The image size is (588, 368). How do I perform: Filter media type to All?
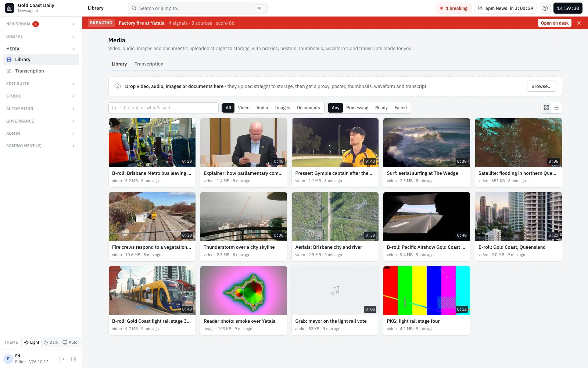(228, 108)
